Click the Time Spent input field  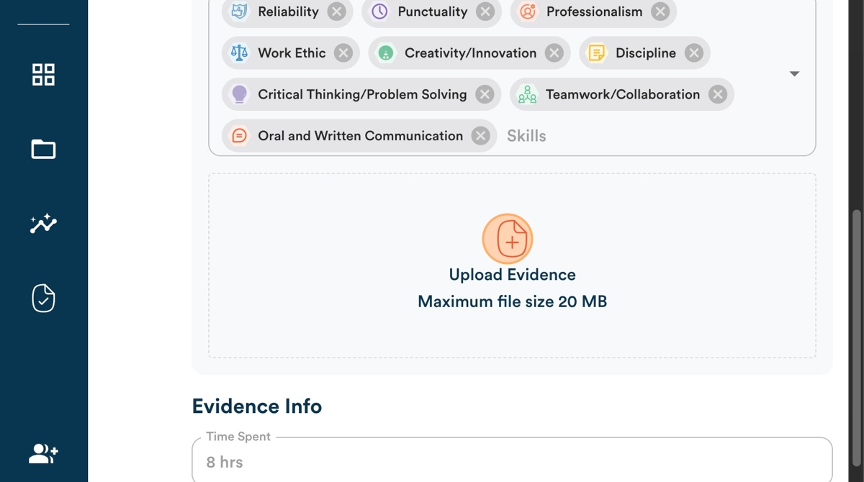(x=512, y=462)
